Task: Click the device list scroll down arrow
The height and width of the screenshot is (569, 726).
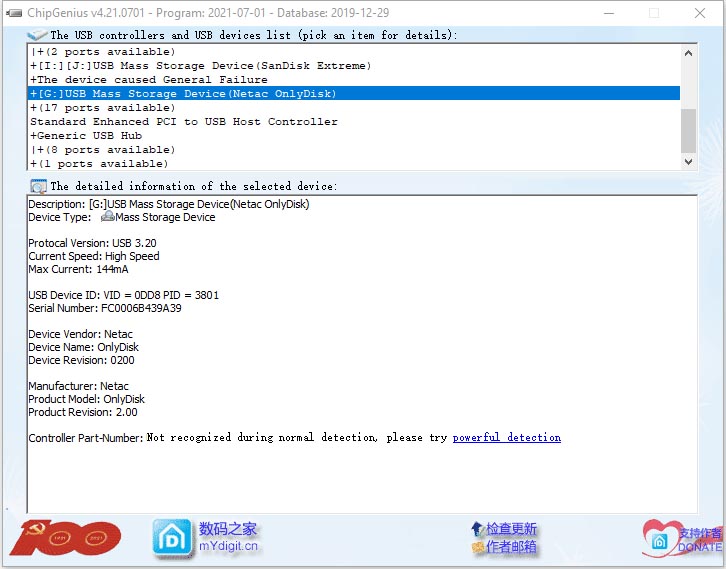Action: click(x=688, y=162)
